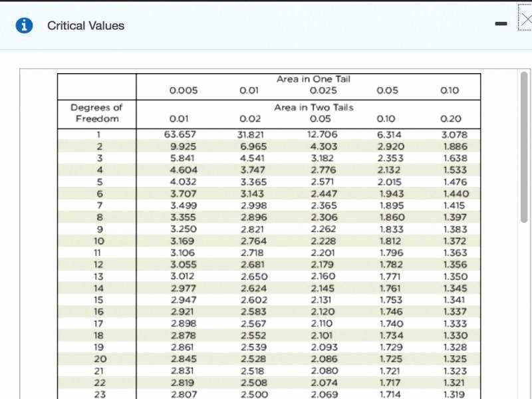Click the Critical Values title text
This screenshot has height=399, width=532.
[85, 26]
